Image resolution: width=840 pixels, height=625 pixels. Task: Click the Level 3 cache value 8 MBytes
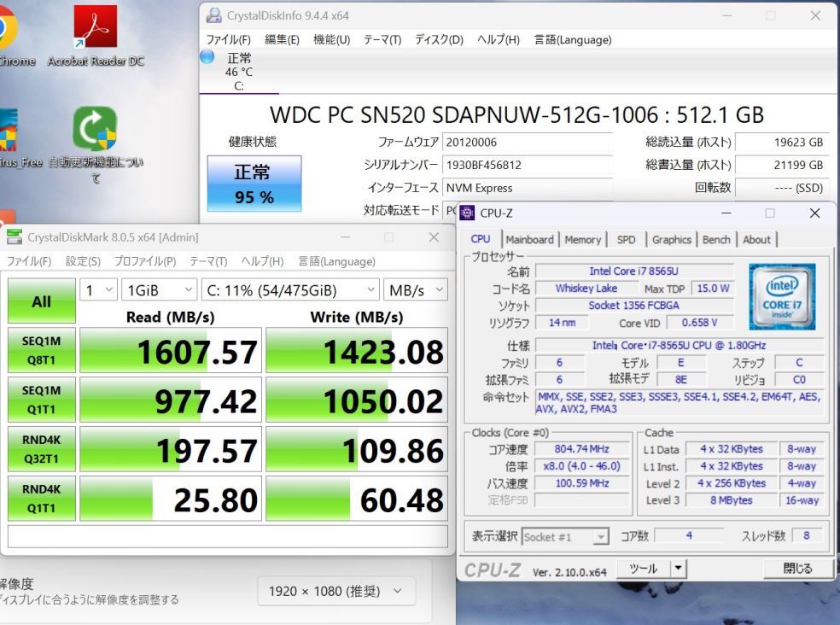[732, 500]
